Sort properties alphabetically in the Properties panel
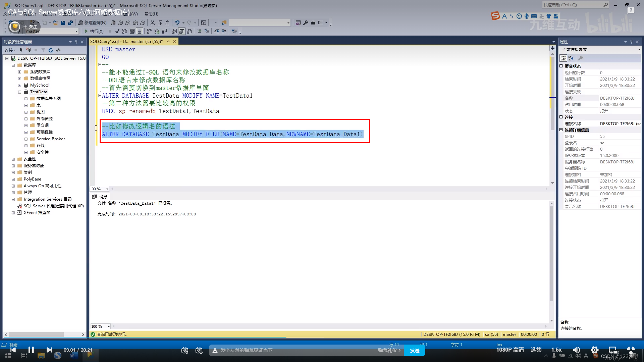 coord(571,58)
